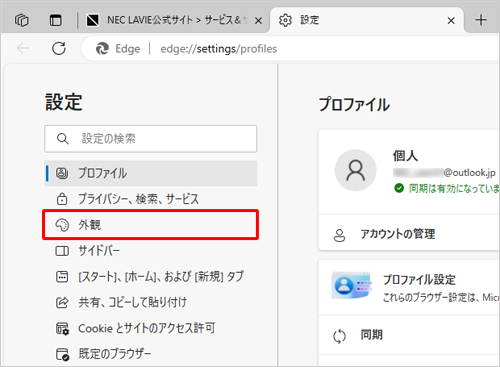The height and width of the screenshot is (367, 500).
Task: Open a new tab with plus button
Action: coord(481,20)
